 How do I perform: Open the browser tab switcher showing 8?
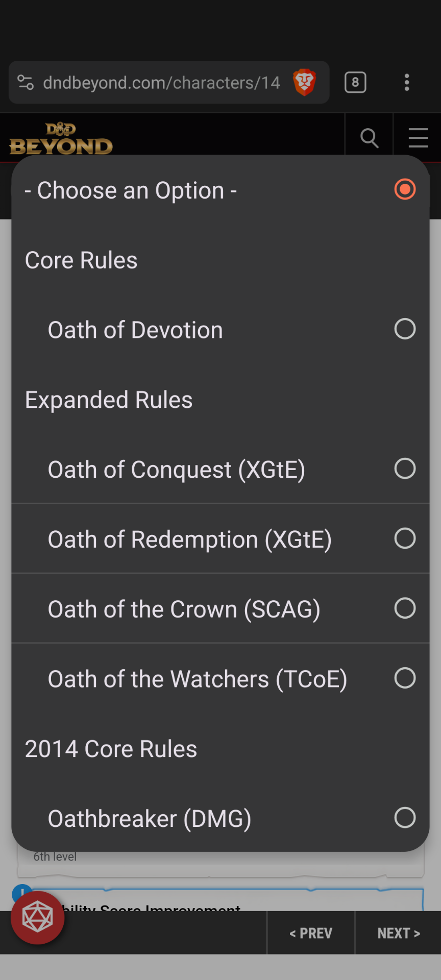pos(355,82)
